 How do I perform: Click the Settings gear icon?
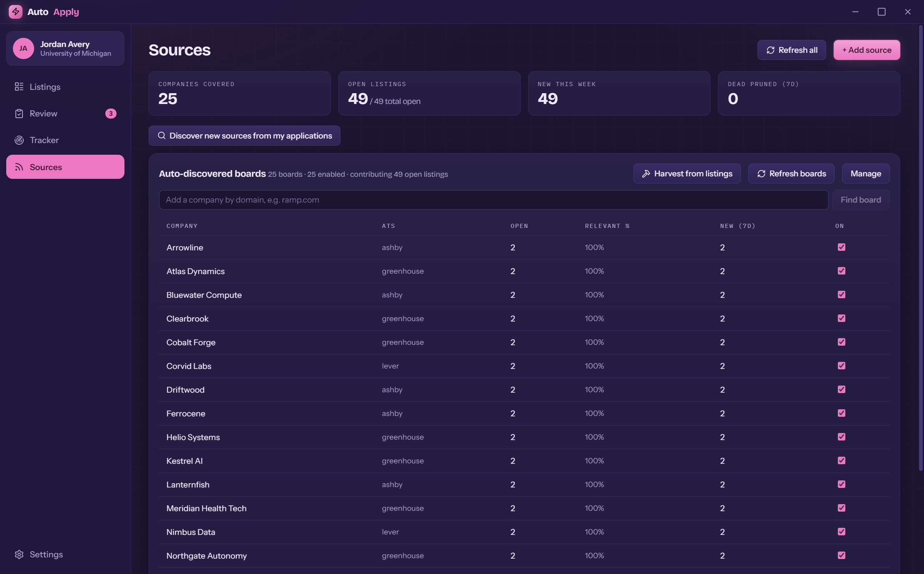(x=19, y=554)
